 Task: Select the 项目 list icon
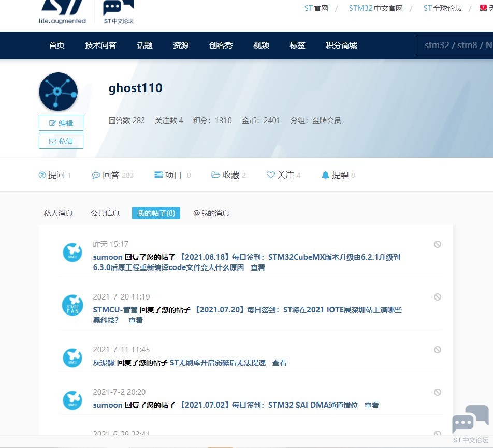pyautogui.click(x=158, y=175)
